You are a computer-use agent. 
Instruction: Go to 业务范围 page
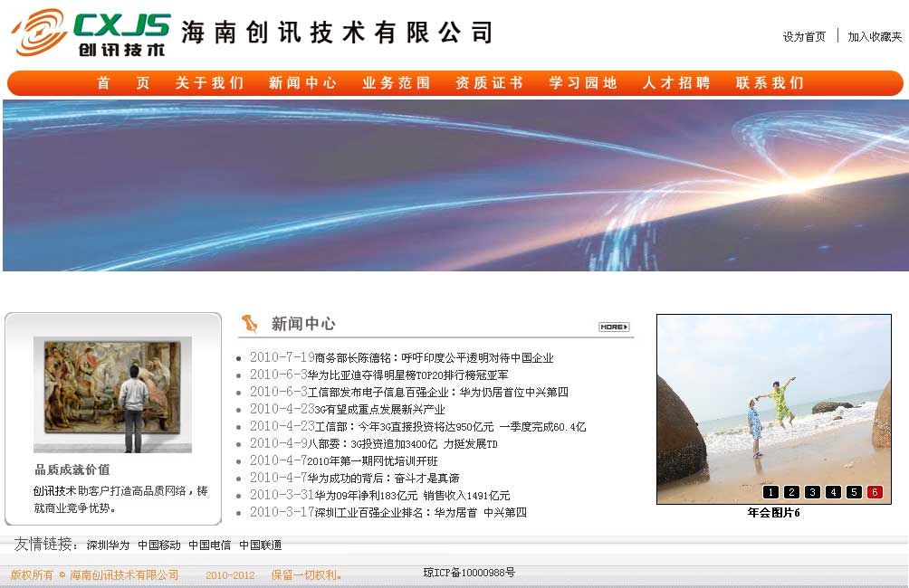click(x=396, y=82)
